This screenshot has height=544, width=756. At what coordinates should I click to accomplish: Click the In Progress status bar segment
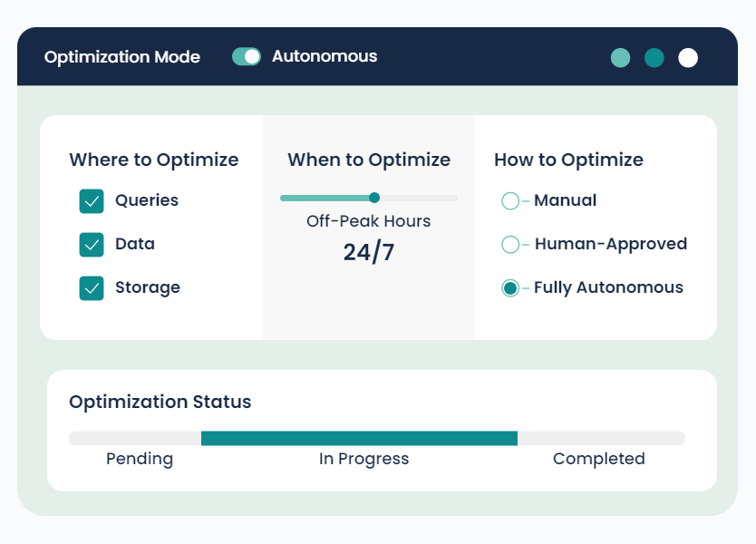359,439
